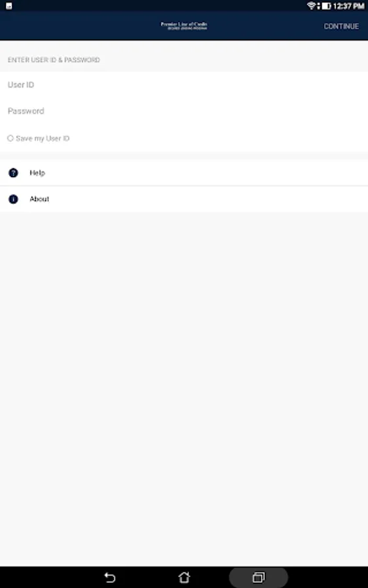The width and height of the screenshot is (368, 588).
Task: Tap the battery status icon
Action: [326, 6]
